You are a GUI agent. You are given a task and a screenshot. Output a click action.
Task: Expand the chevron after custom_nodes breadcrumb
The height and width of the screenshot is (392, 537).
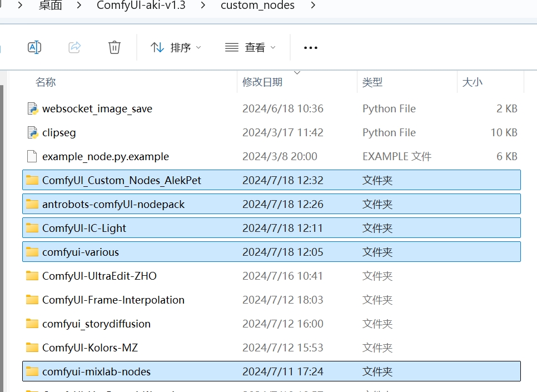pos(312,5)
